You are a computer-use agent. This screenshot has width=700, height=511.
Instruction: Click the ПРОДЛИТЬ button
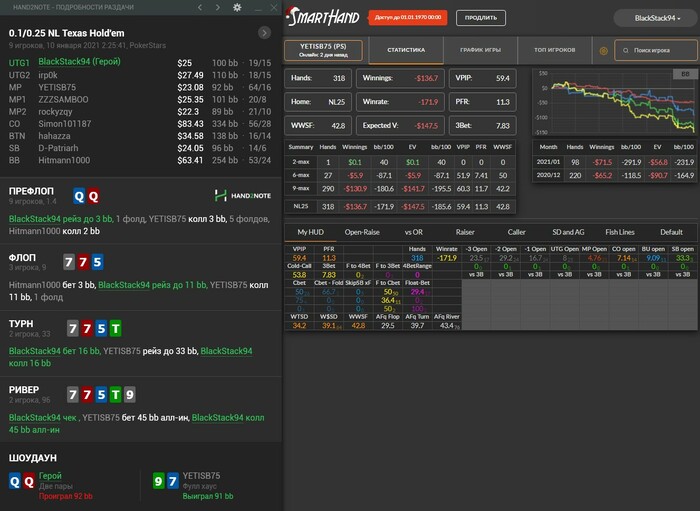click(481, 18)
